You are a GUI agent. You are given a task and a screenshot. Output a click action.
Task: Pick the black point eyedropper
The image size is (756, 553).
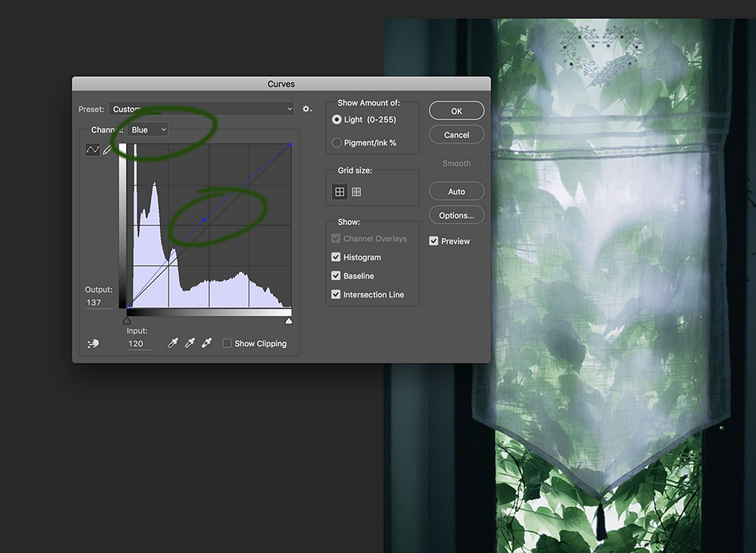(x=173, y=343)
